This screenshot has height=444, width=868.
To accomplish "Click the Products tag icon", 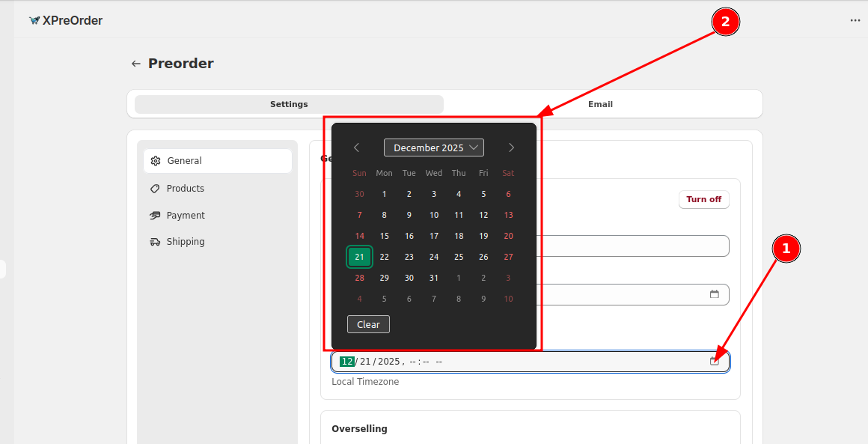I will pos(155,189).
